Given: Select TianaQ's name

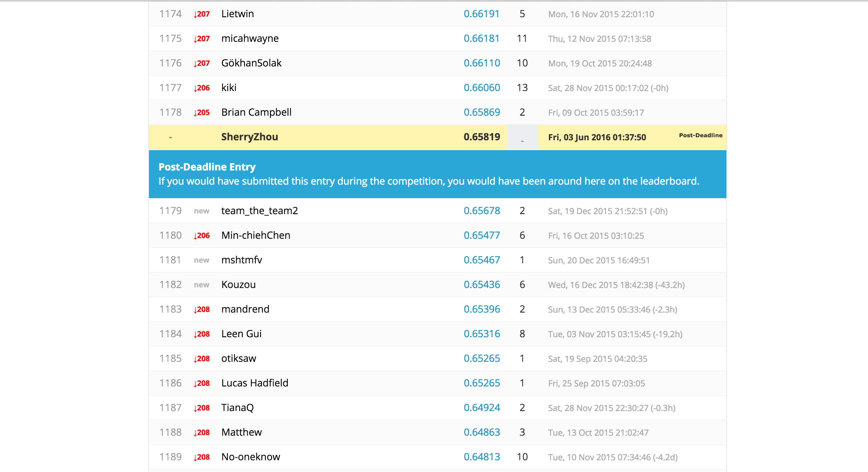Looking at the screenshot, I should pyautogui.click(x=237, y=407).
